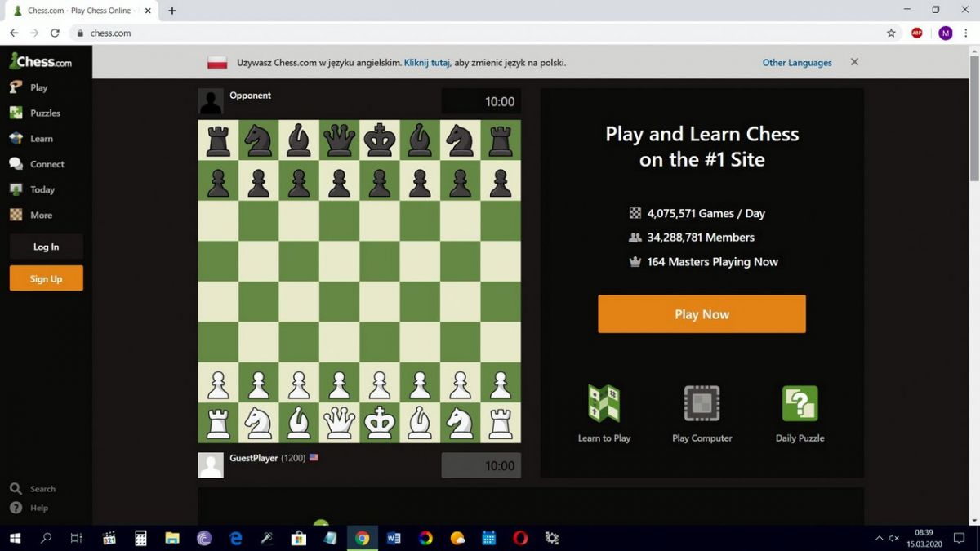Open a new browser tab

pyautogui.click(x=172, y=11)
